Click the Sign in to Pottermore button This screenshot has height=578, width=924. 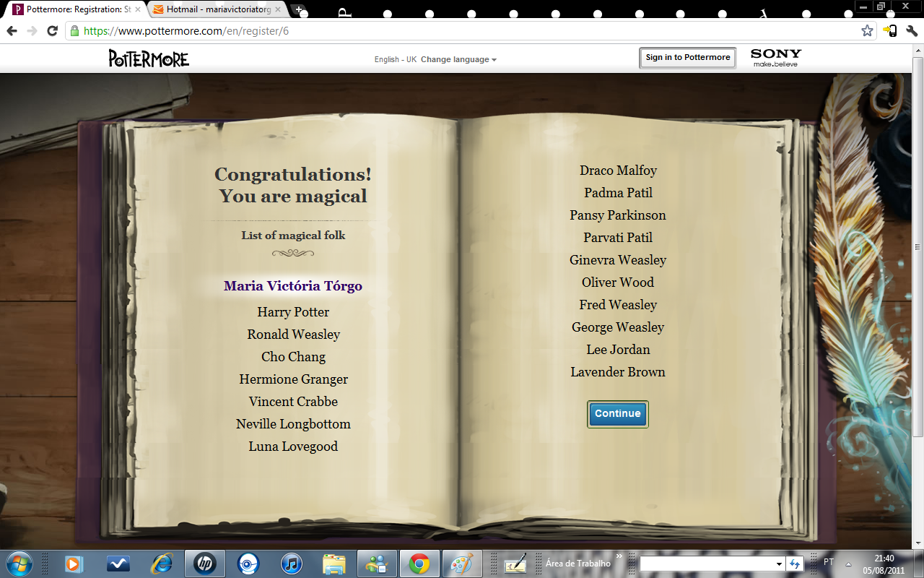coord(688,58)
